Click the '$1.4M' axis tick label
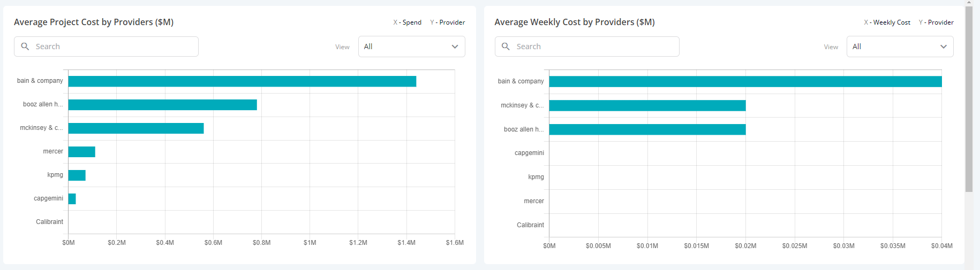The width and height of the screenshot is (980, 270). coord(406,243)
